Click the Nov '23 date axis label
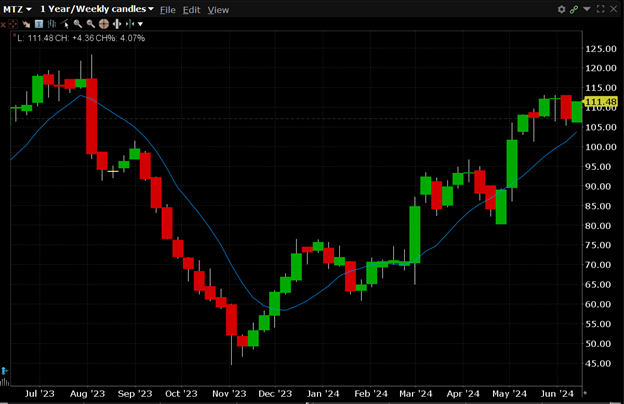The width and height of the screenshot is (624, 404). (x=229, y=394)
